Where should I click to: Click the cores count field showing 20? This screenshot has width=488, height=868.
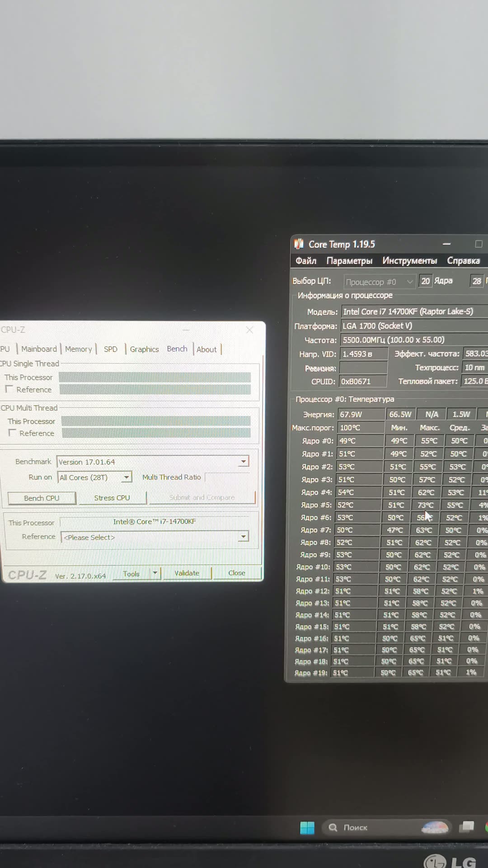pyautogui.click(x=426, y=281)
